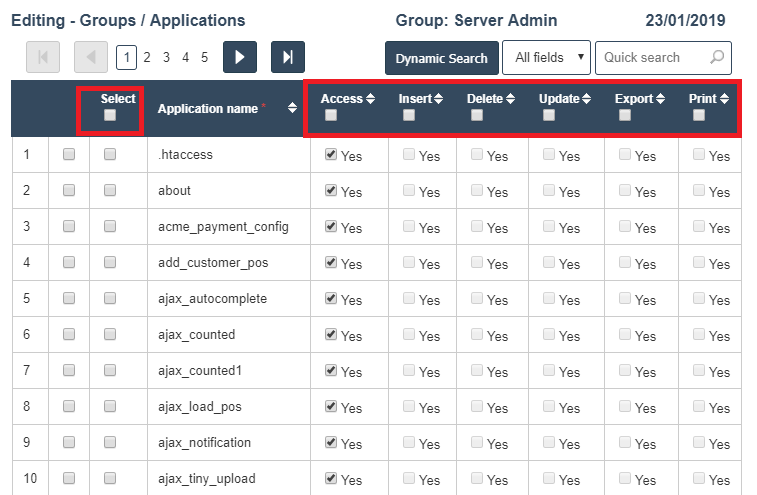
Task: Click the ajax_load_pos application name
Action: (200, 407)
